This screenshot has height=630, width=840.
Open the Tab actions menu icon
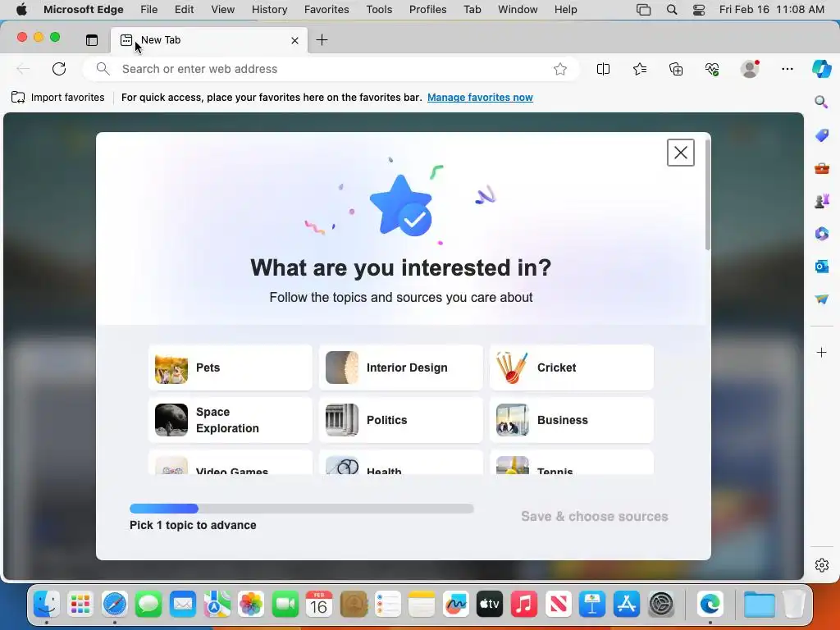click(x=92, y=40)
